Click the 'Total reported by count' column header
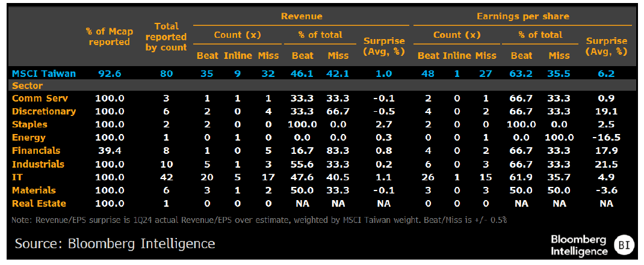 (166, 37)
